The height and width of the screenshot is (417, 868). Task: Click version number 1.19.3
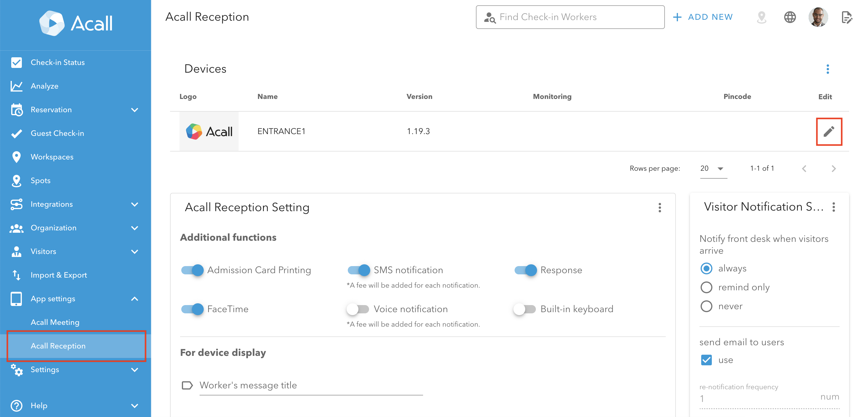coord(418,131)
